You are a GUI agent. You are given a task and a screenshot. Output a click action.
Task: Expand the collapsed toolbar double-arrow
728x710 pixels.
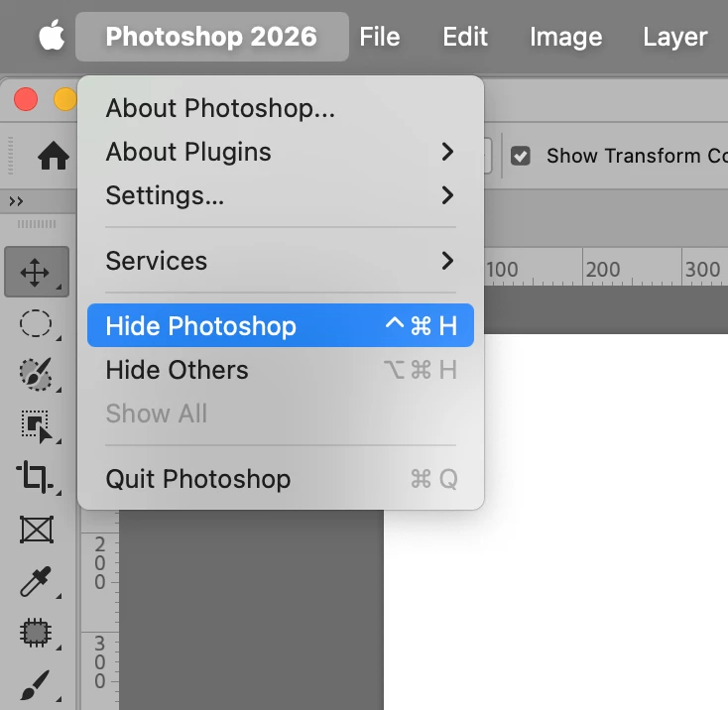point(16,201)
